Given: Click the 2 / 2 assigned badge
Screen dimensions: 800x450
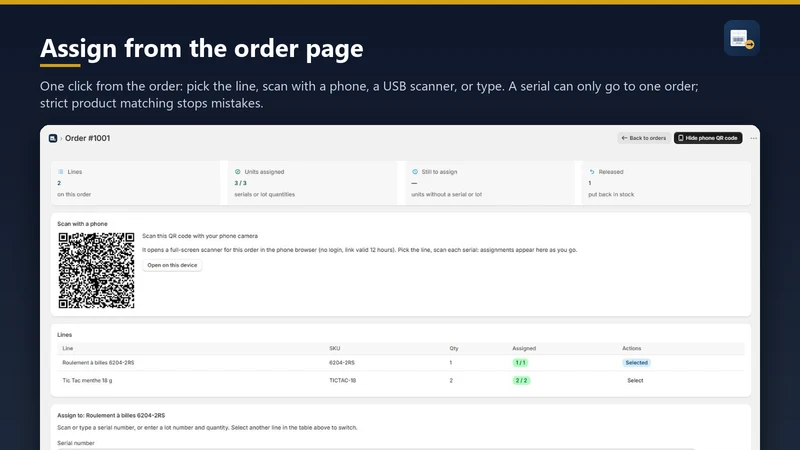Looking at the screenshot, I should point(521,381).
